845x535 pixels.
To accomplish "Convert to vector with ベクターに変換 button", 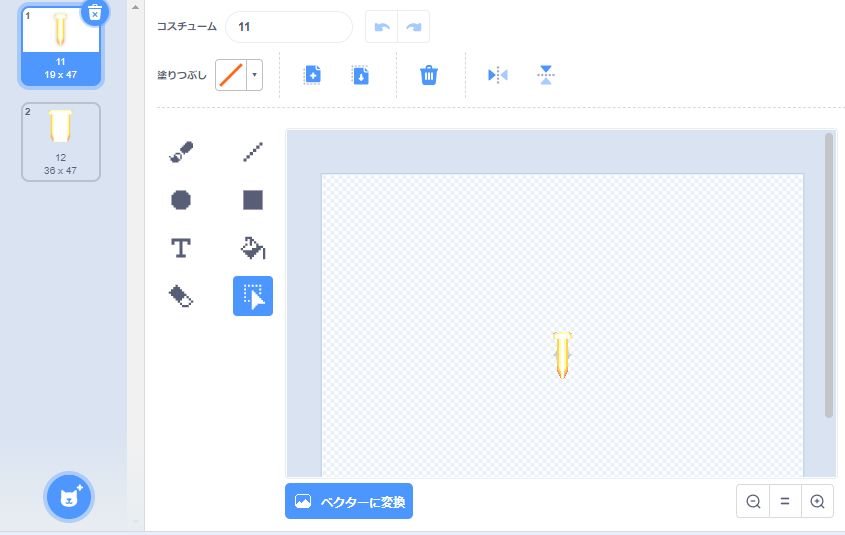I will [x=349, y=502].
